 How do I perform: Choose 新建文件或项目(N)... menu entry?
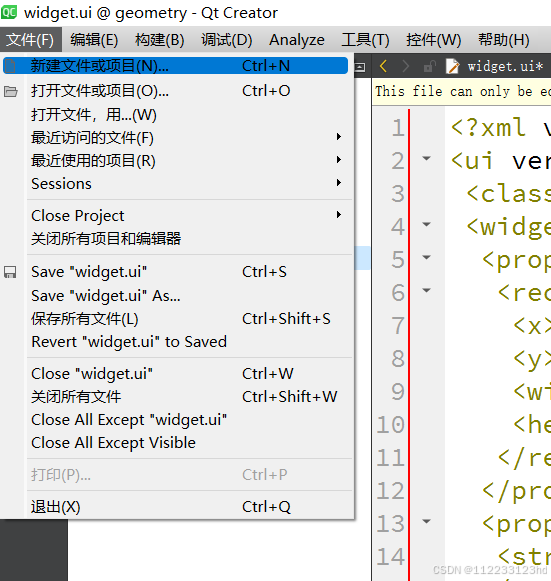pos(175,66)
